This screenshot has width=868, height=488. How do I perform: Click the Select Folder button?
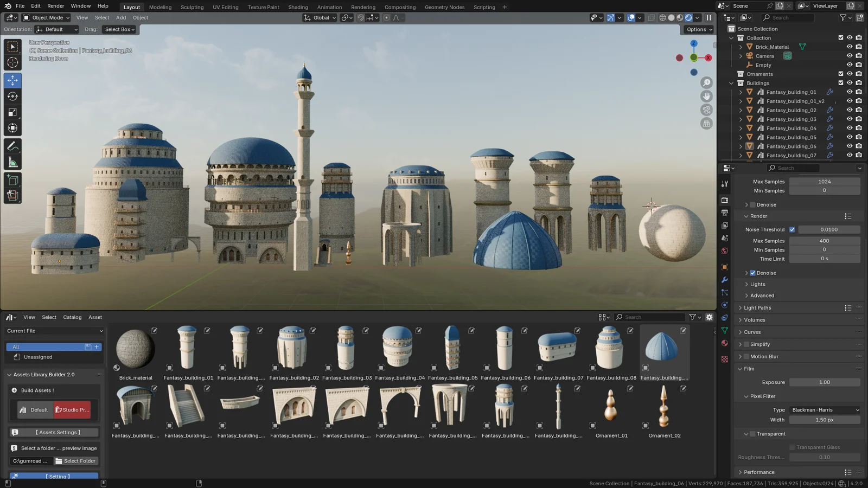click(76, 460)
